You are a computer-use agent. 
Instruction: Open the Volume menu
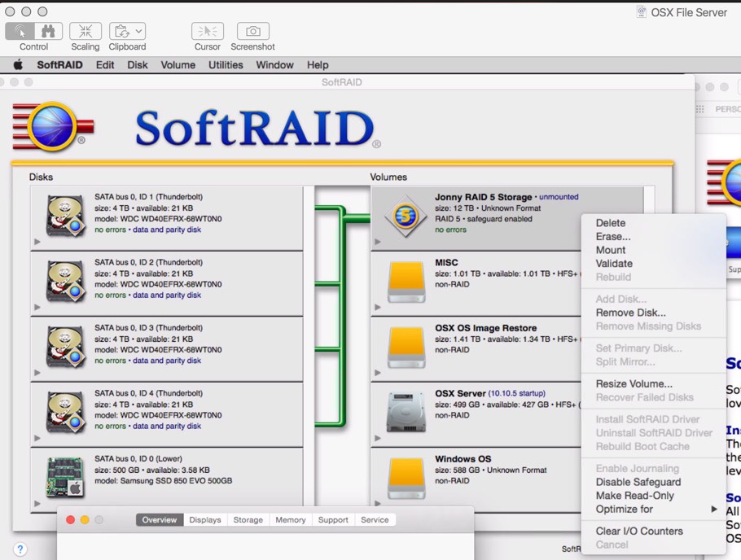click(x=178, y=65)
